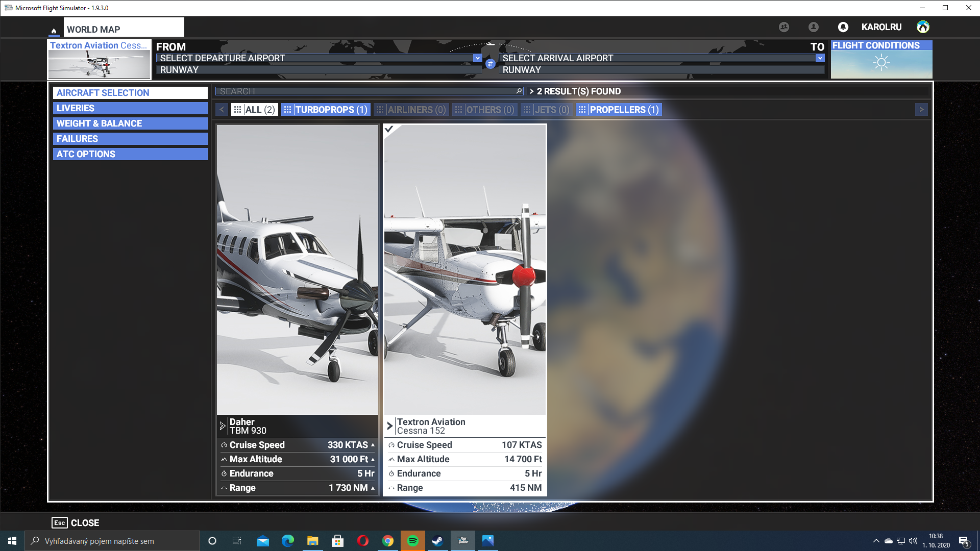The image size is (980, 551).
Task: Open File Explorer from taskbar
Action: [313, 541]
